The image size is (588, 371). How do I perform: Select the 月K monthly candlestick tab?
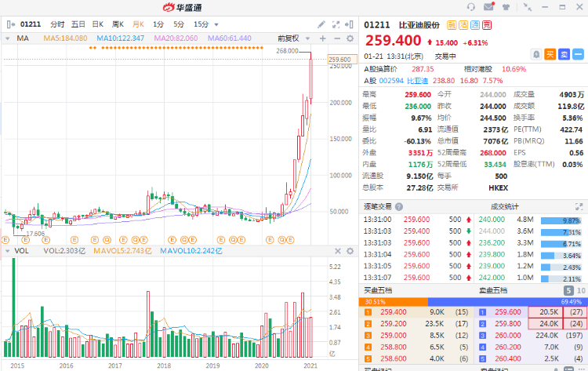138,24
